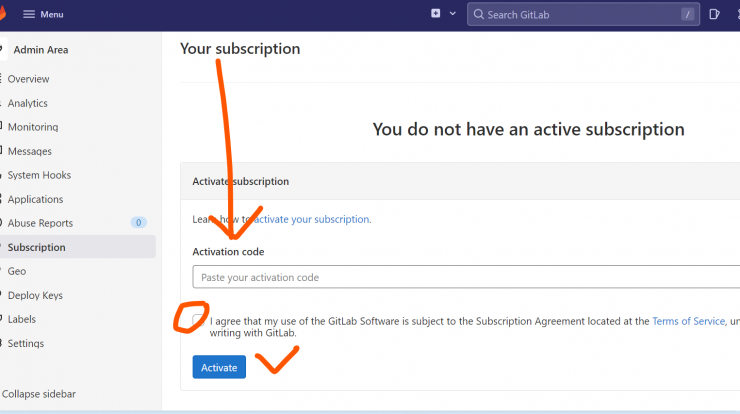
Task: Click the magnifier icon in search box
Action: (x=479, y=15)
